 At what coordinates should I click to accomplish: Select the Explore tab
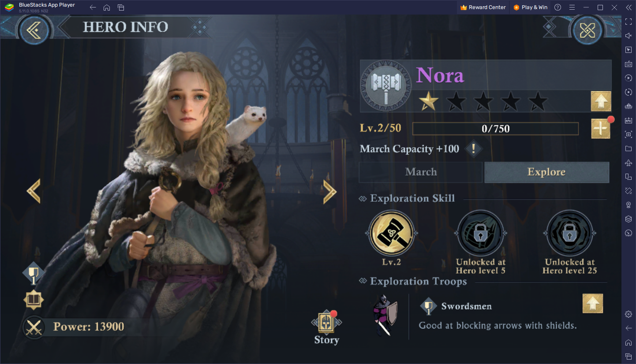tap(546, 172)
